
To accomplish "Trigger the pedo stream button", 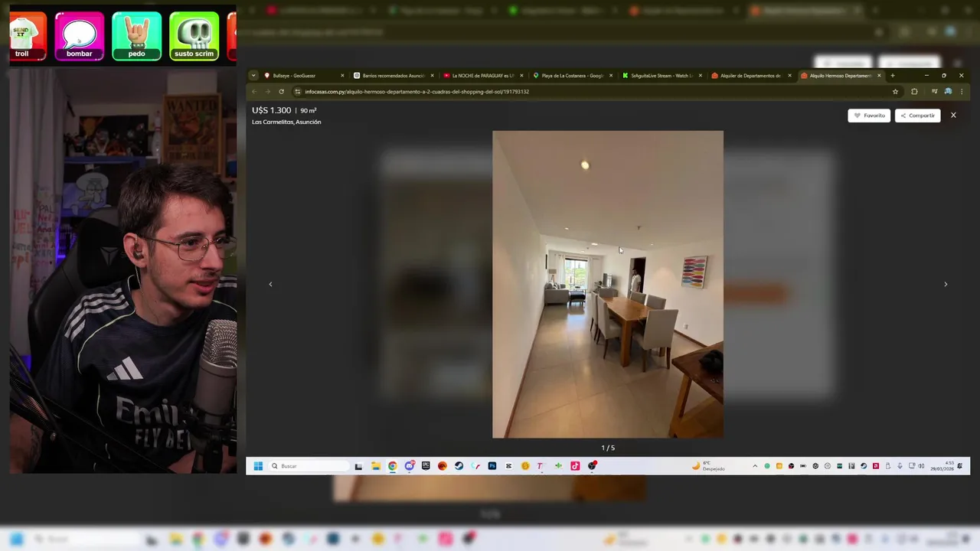I will (x=137, y=36).
